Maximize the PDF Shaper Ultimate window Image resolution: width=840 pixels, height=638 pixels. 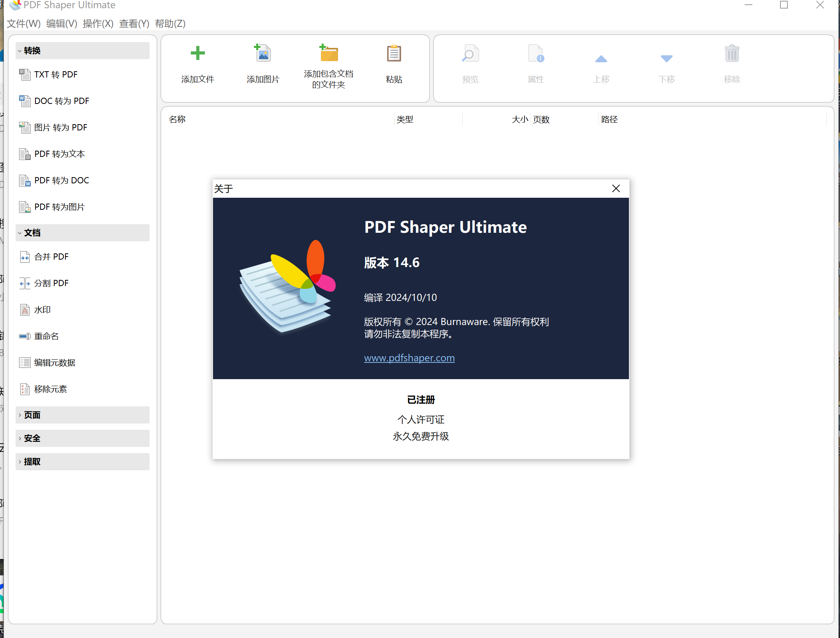coord(784,5)
